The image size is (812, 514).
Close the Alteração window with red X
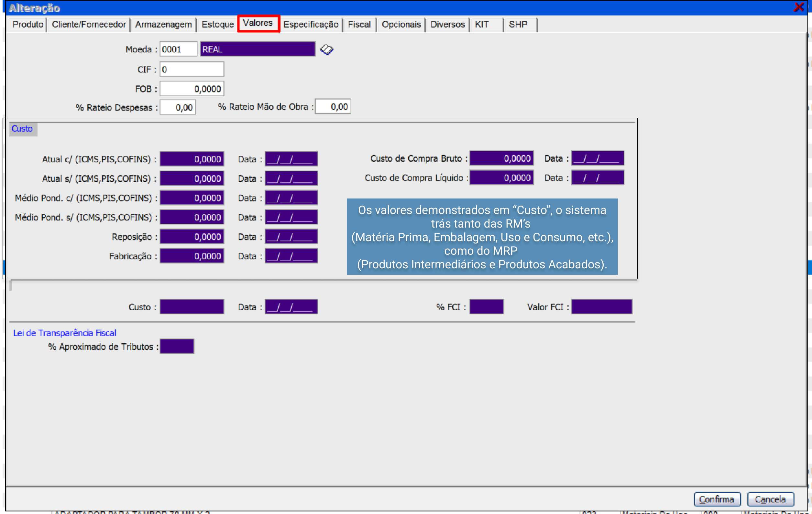pos(798,7)
